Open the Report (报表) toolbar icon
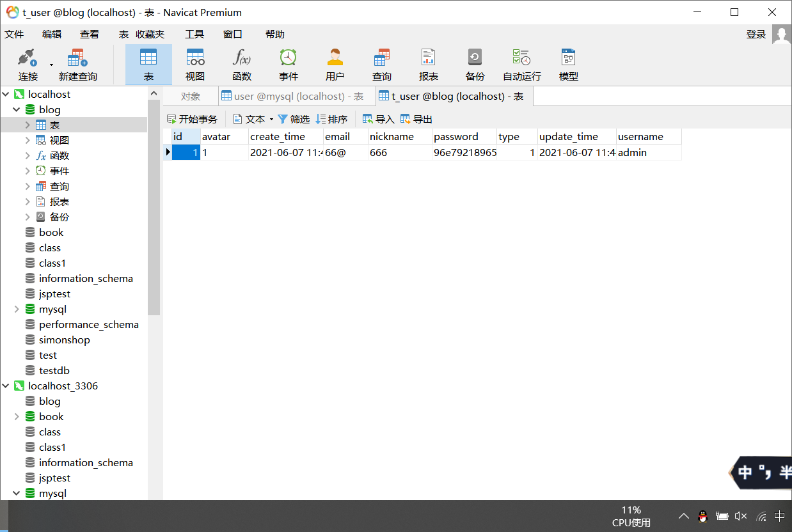The image size is (792, 532). (429, 65)
